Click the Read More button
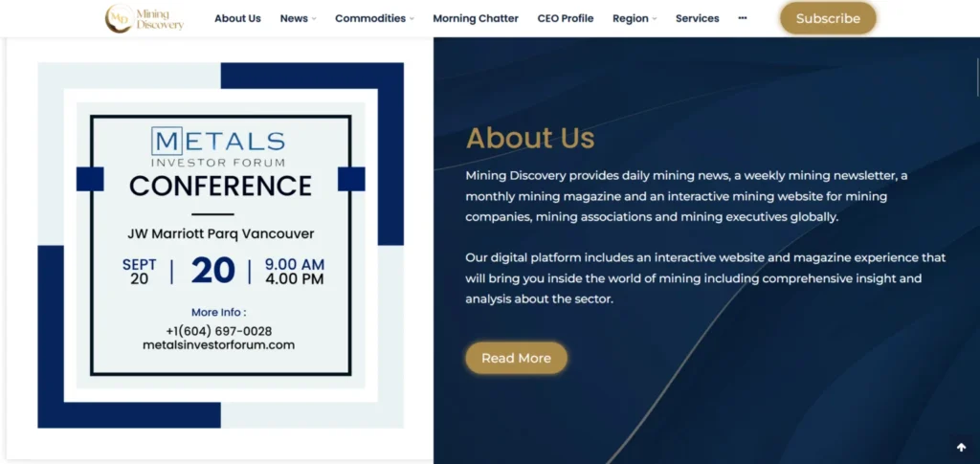This screenshot has width=980, height=464. click(516, 358)
